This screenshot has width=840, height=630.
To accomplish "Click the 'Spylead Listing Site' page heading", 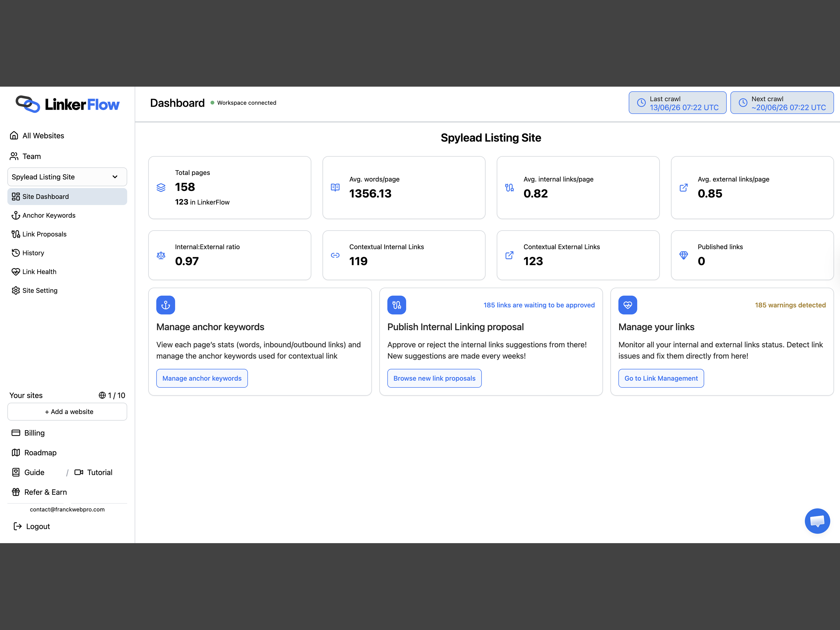I will [x=491, y=137].
